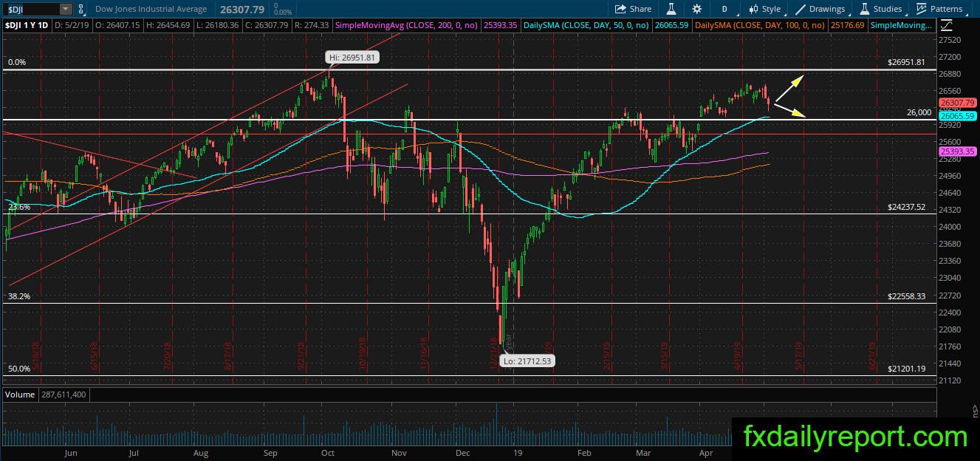Open the flask Edit Studies icon
The height and width of the screenshot is (461, 980).
click(x=672, y=9)
